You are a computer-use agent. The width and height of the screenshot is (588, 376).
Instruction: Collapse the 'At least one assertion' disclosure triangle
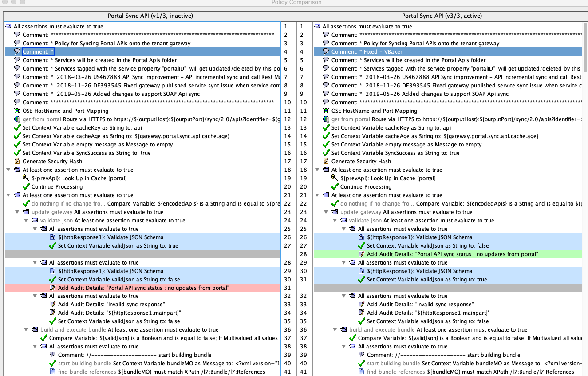pos(8,170)
